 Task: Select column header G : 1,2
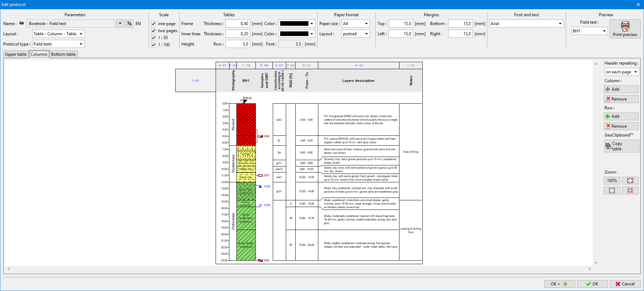coord(307,65)
